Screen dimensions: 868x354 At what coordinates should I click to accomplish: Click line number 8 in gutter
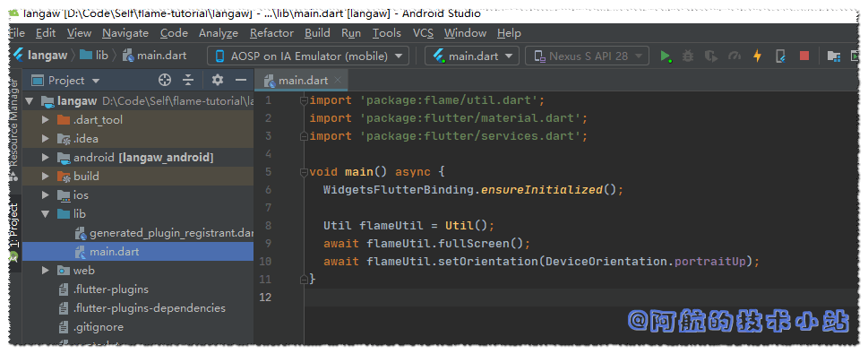(x=269, y=226)
